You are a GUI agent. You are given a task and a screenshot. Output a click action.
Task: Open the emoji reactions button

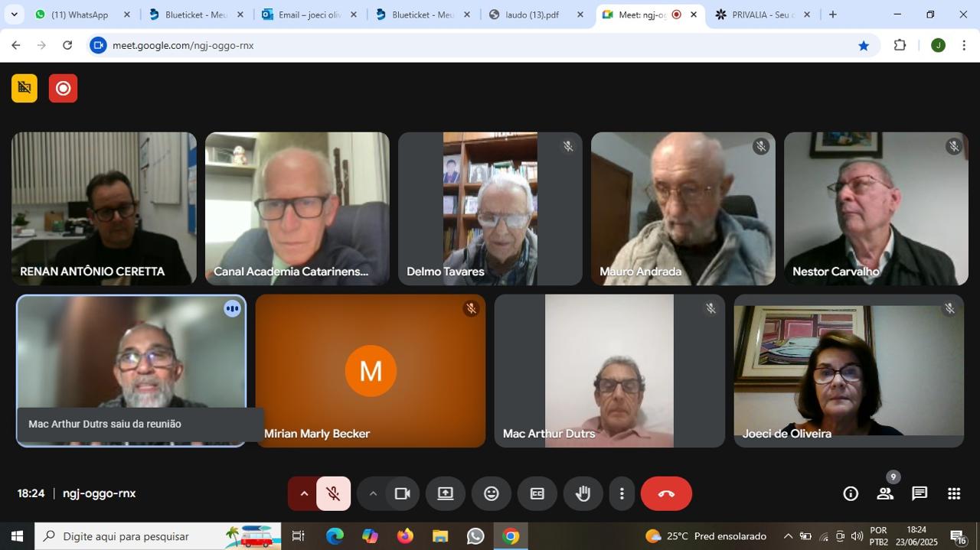(492, 493)
